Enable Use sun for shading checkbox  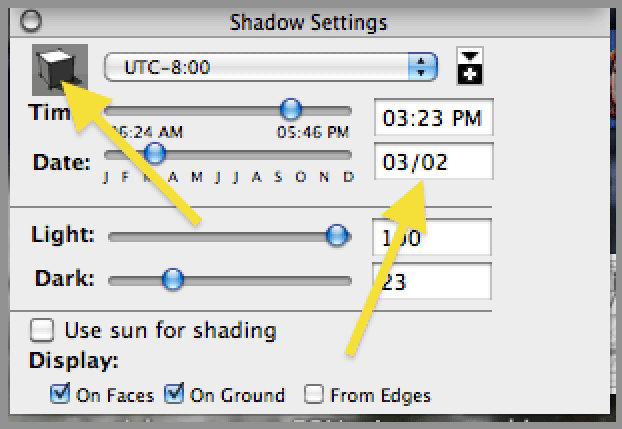42,330
